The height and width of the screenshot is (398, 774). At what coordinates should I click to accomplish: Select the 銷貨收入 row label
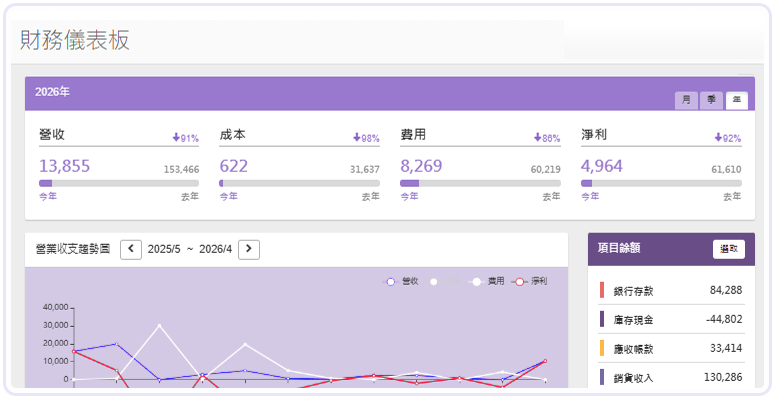coord(633,378)
